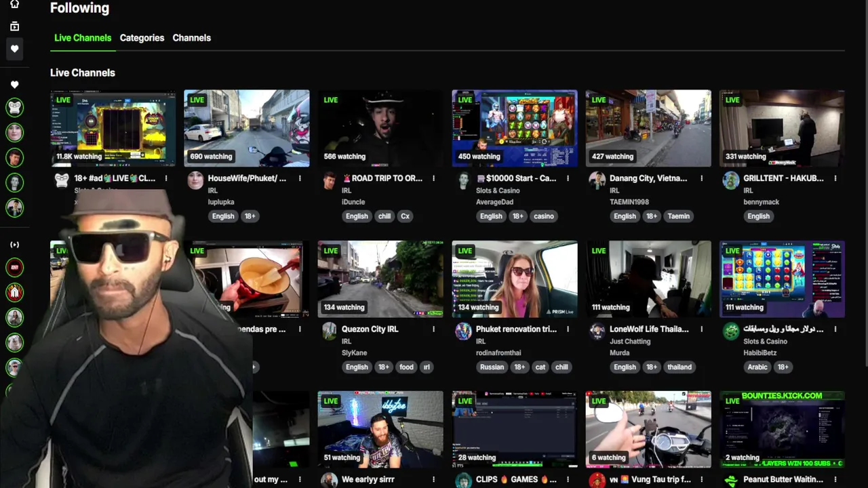Open the options menu for GRILLTENT stream
The height and width of the screenshot is (488, 868).
(835, 178)
